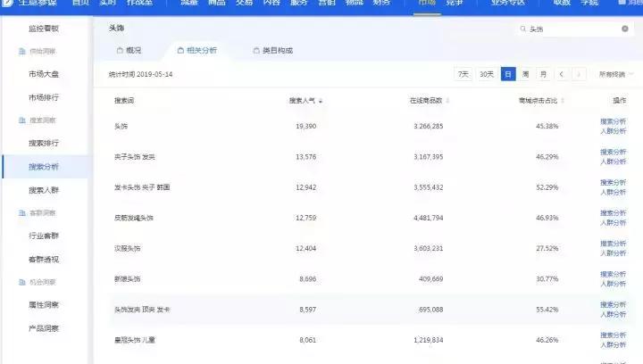Sort by the 商城点击占比 column
643x364 pixels.
(541, 100)
